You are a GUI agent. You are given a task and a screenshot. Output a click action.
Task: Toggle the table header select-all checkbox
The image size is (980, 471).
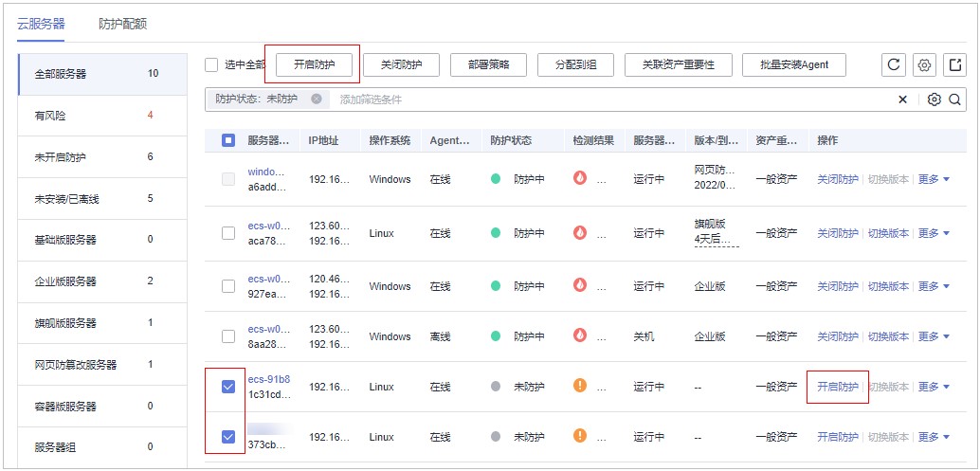click(228, 140)
